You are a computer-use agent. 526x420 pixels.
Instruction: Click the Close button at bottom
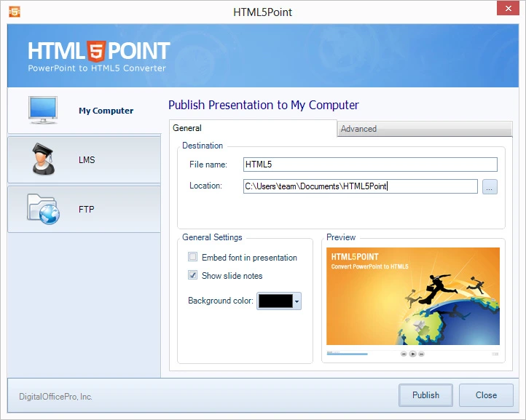pos(486,395)
